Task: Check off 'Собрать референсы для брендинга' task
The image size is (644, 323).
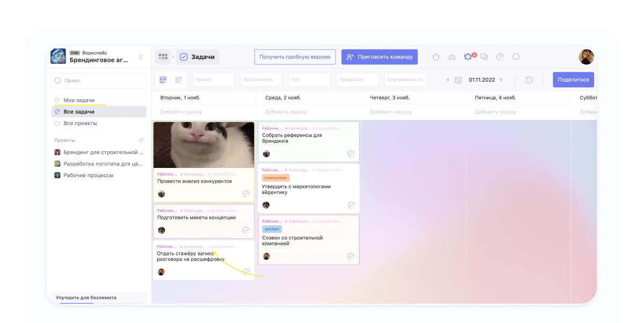Action: pyautogui.click(x=351, y=154)
